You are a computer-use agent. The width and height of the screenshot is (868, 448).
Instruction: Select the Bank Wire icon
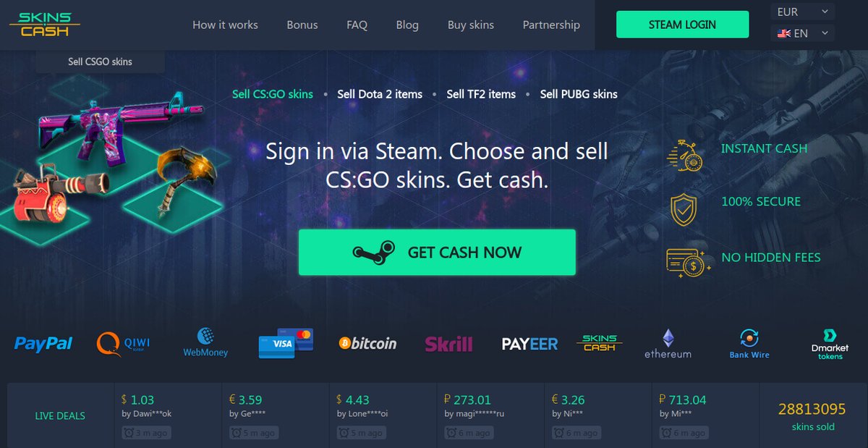tap(749, 338)
